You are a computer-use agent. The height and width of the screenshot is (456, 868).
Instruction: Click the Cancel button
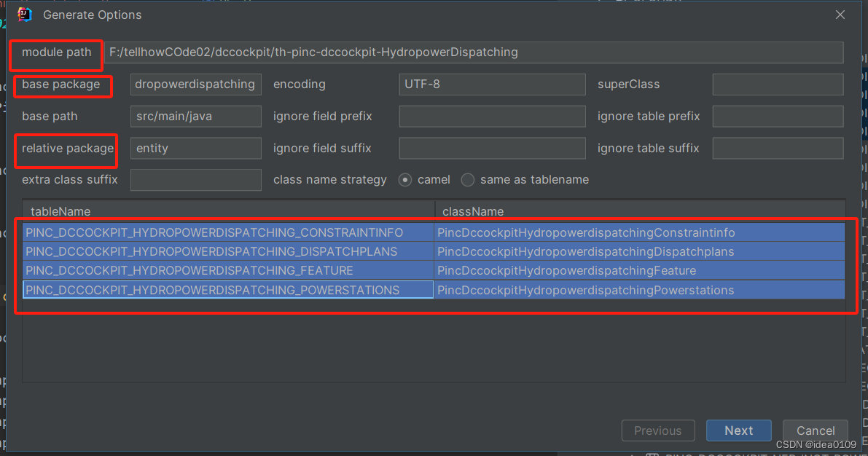pos(815,430)
